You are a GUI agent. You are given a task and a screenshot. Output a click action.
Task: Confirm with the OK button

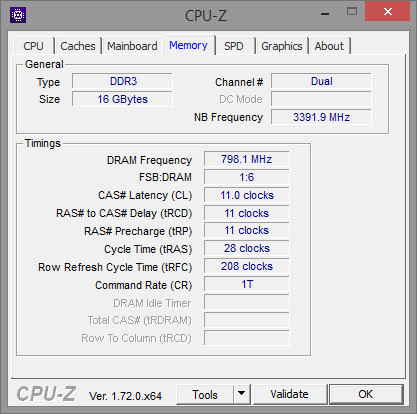366,394
